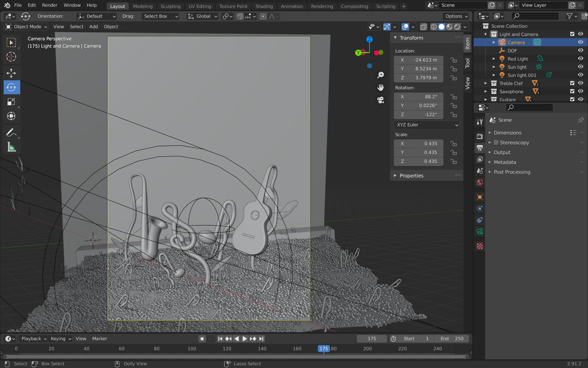588x368 pixels.
Task: Expand the Treble Clef collection
Action: point(485,83)
